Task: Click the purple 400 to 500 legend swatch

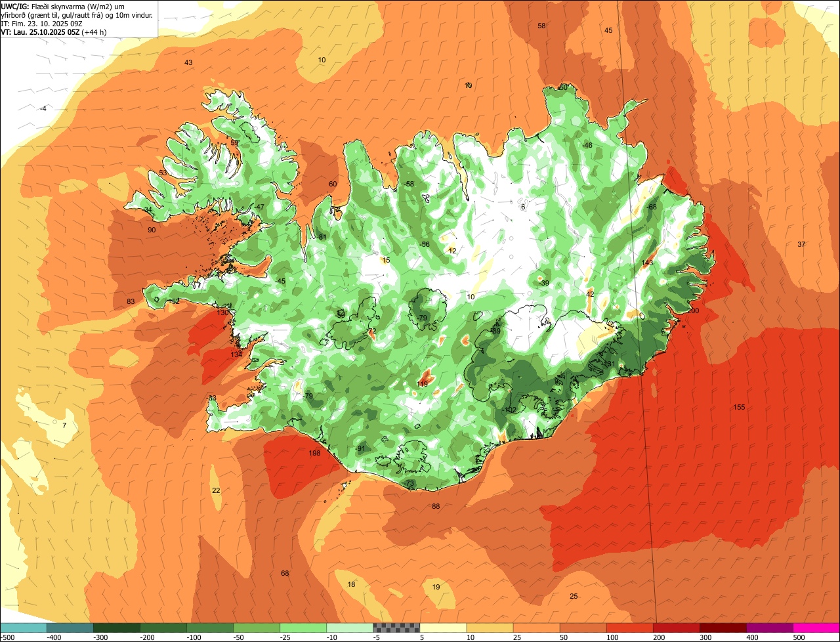Action: click(x=769, y=628)
